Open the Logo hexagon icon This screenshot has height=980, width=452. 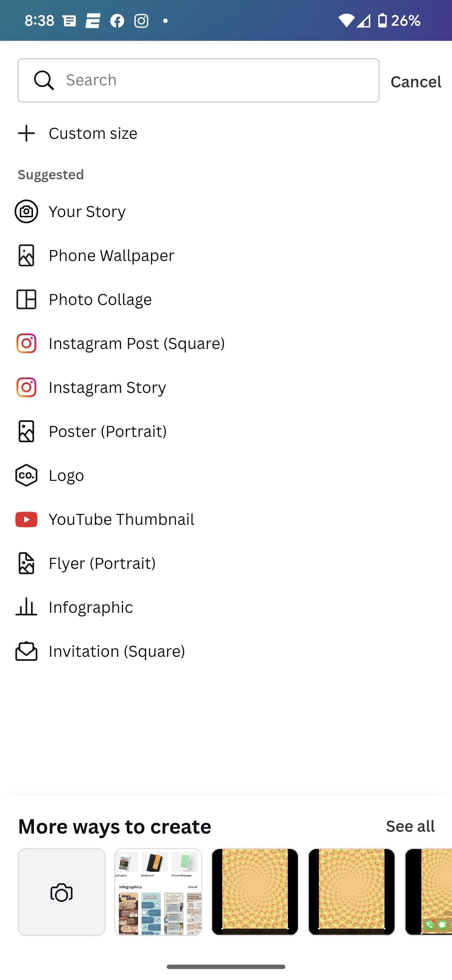click(26, 475)
